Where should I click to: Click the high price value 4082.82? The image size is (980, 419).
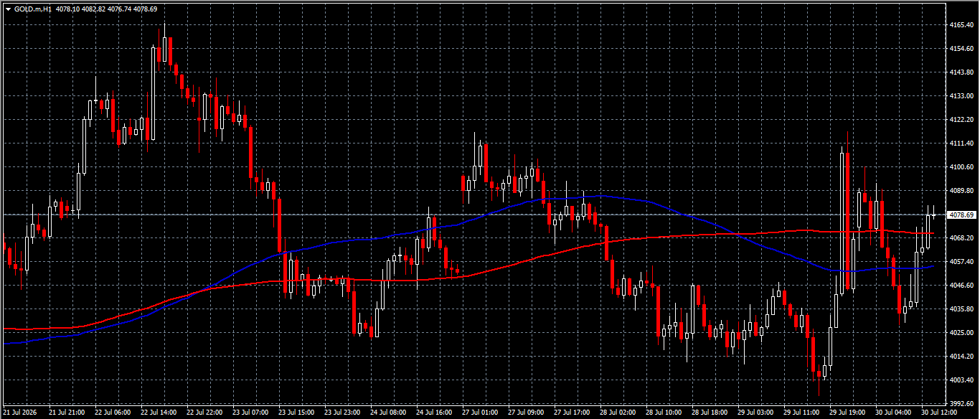tap(94, 9)
